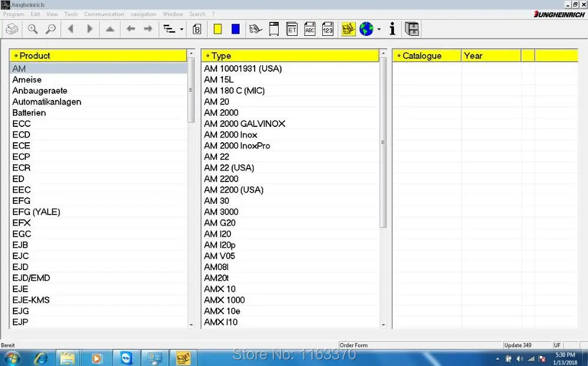
Task: Open the Edit menu
Action: tap(35, 14)
